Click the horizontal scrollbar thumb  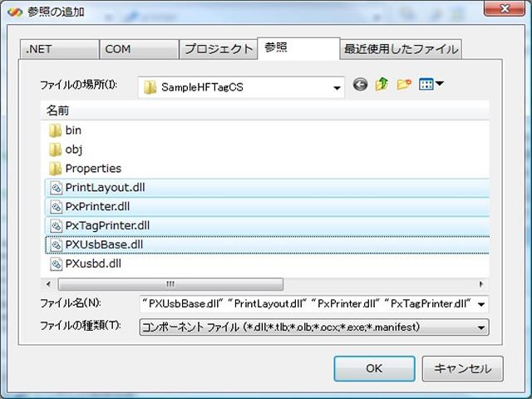point(170,284)
